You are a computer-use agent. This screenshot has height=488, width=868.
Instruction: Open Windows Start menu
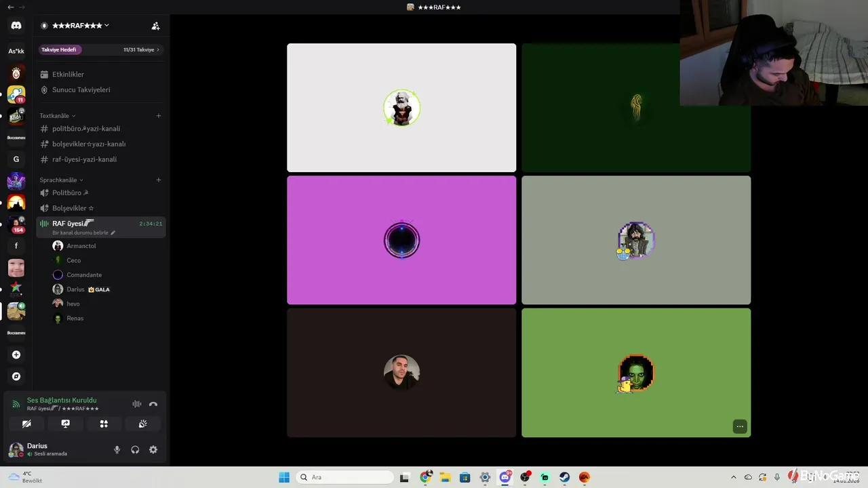point(284,477)
